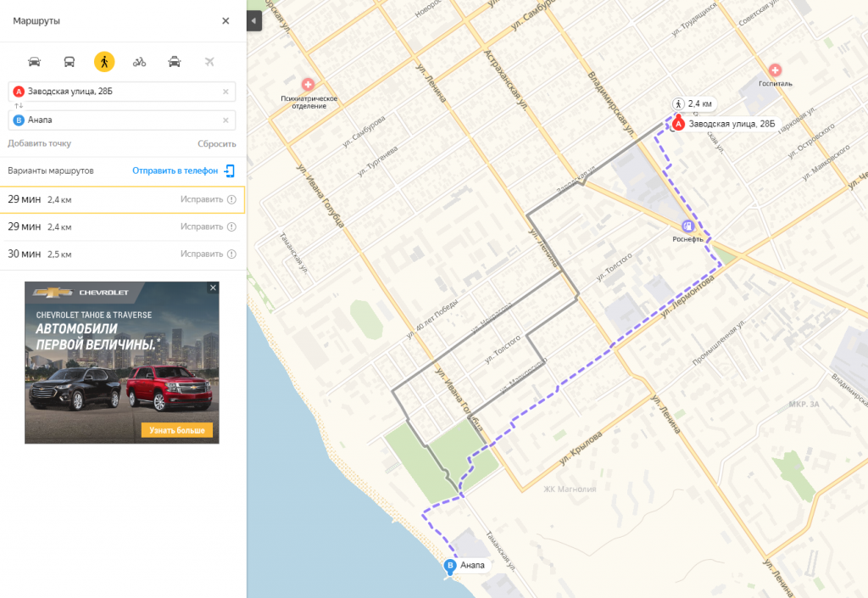
Task: Click the Промышленная ул. street label
Action: tap(719, 342)
